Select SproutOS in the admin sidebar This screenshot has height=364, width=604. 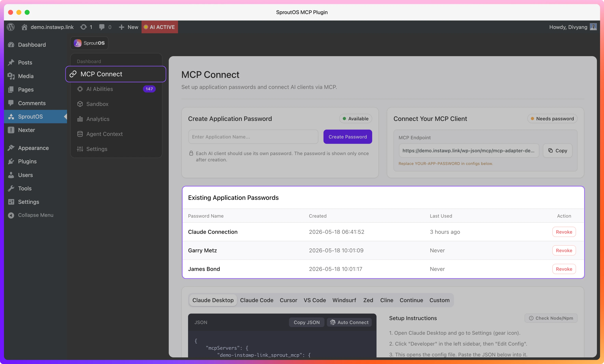coord(35,116)
